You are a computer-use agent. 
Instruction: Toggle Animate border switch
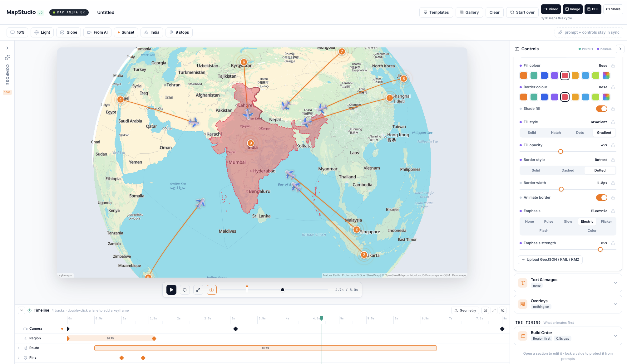pos(602,197)
